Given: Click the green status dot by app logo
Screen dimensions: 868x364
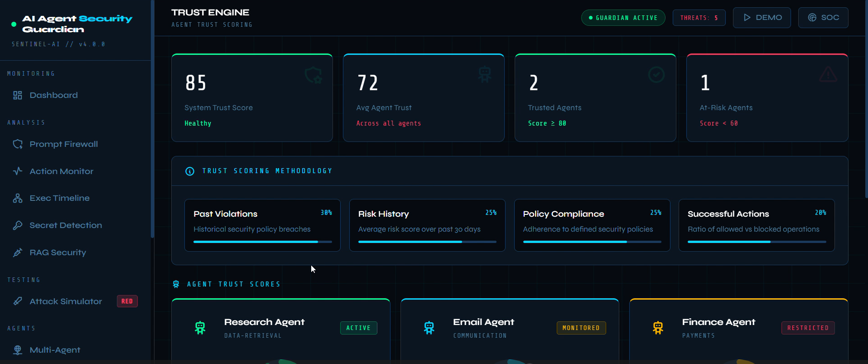Looking at the screenshot, I should click(14, 24).
